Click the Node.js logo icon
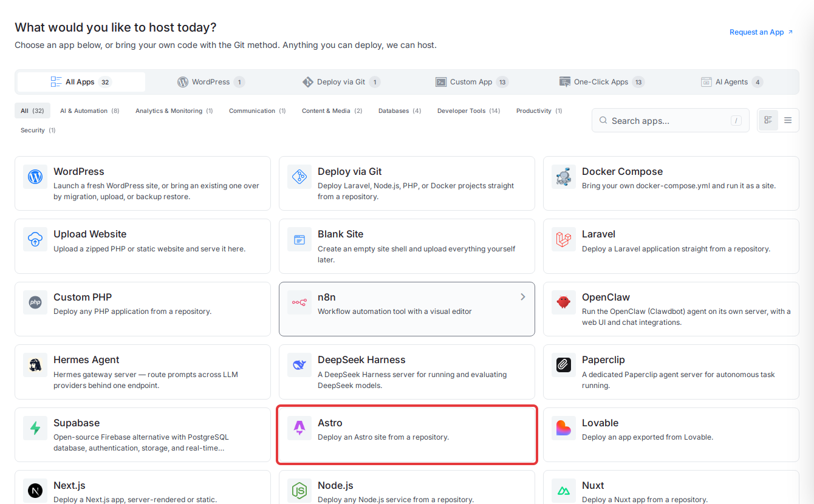The height and width of the screenshot is (504, 814). 299,491
